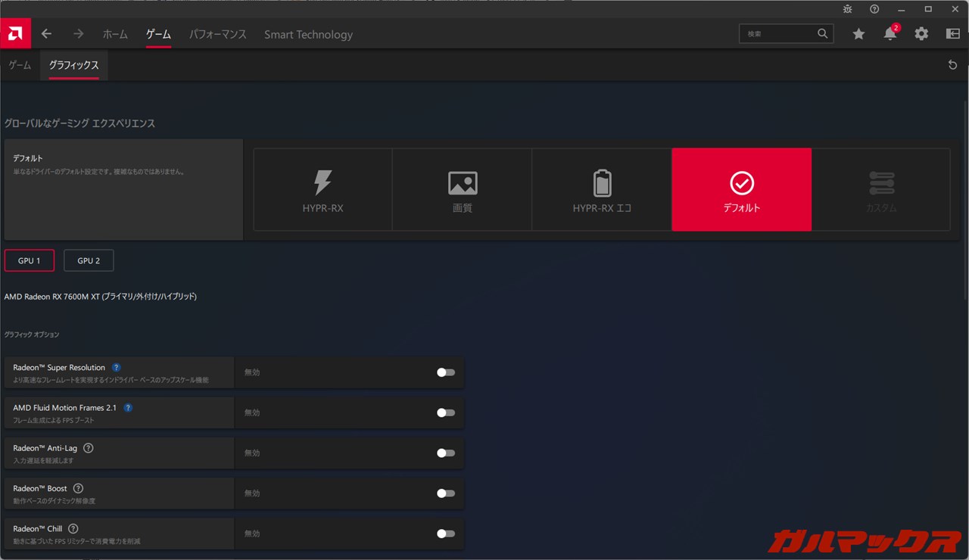Open the Smart Technology tab
The height and width of the screenshot is (560, 969).
click(x=308, y=35)
